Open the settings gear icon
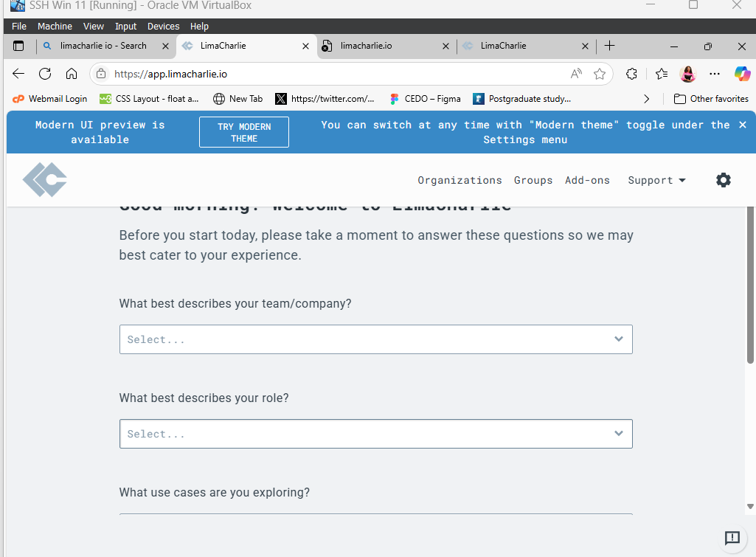The image size is (756, 557). tap(724, 180)
